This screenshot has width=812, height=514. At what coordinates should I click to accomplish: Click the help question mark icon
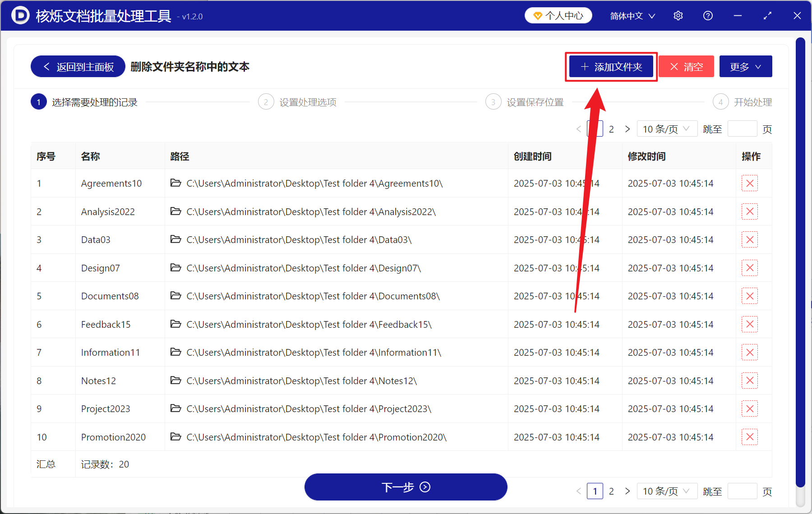tap(707, 15)
